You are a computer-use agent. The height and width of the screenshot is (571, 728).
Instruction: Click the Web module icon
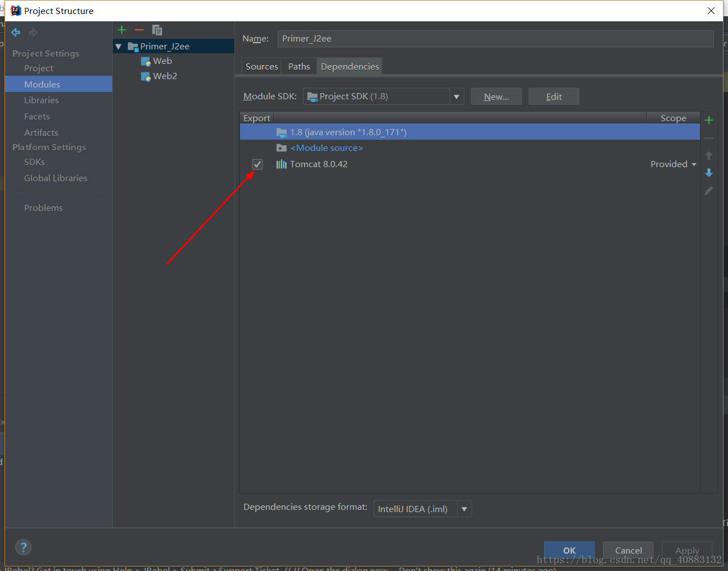pos(146,62)
